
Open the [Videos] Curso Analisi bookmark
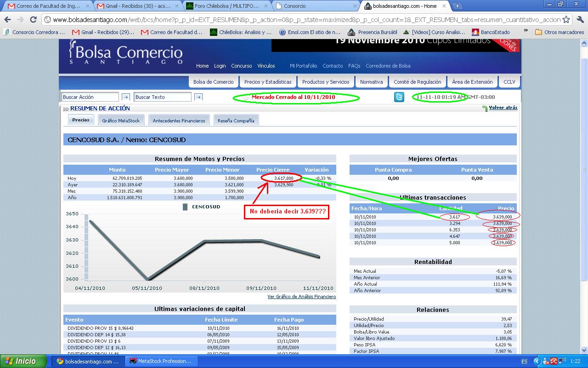click(434, 32)
